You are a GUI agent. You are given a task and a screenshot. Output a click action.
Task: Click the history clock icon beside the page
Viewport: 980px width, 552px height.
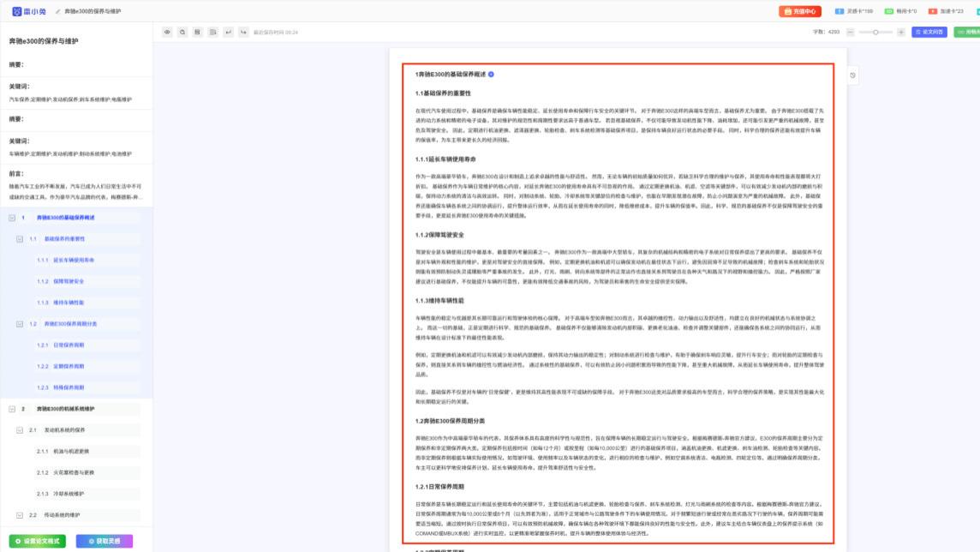click(x=852, y=75)
